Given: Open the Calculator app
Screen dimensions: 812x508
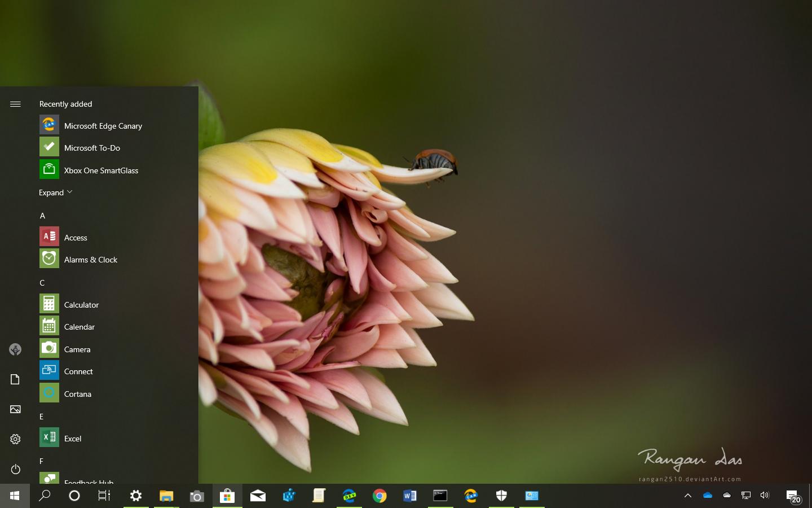Looking at the screenshot, I should 81,305.
